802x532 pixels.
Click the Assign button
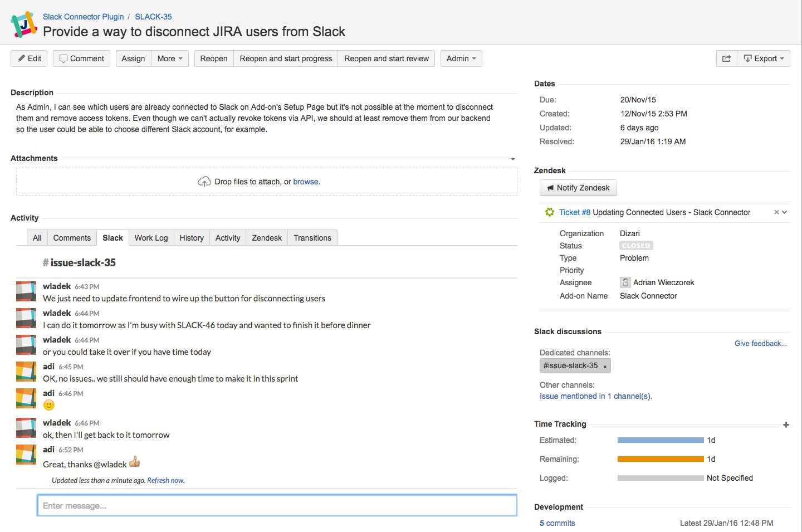pyautogui.click(x=133, y=58)
